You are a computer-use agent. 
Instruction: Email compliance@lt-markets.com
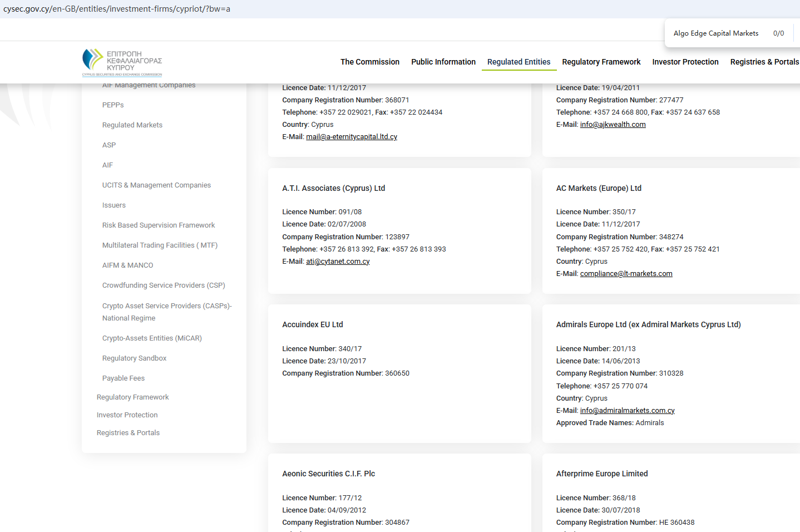click(626, 274)
